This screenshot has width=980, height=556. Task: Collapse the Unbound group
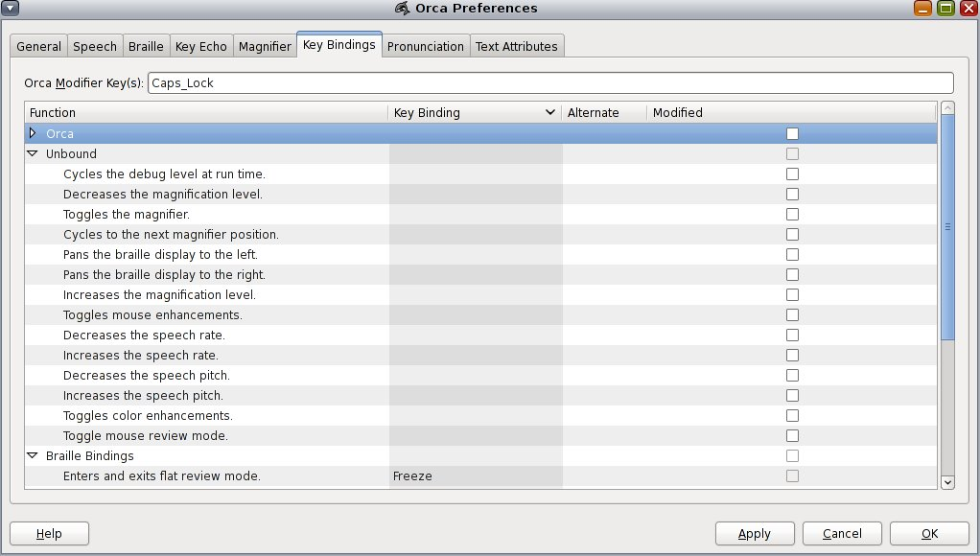click(x=33, y=153)
